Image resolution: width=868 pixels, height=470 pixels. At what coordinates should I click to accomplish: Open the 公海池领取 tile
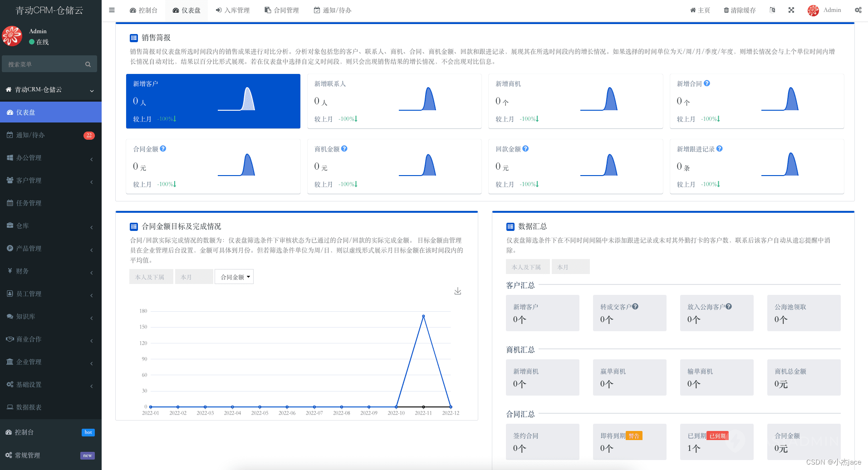[x=804, y=313]
